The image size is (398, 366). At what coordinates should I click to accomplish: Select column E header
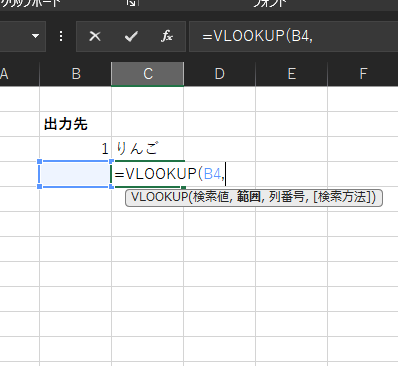[292, 74]
